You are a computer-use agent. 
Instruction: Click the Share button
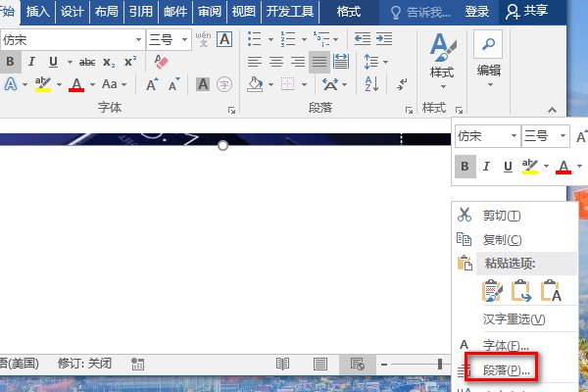coord(527,11)
